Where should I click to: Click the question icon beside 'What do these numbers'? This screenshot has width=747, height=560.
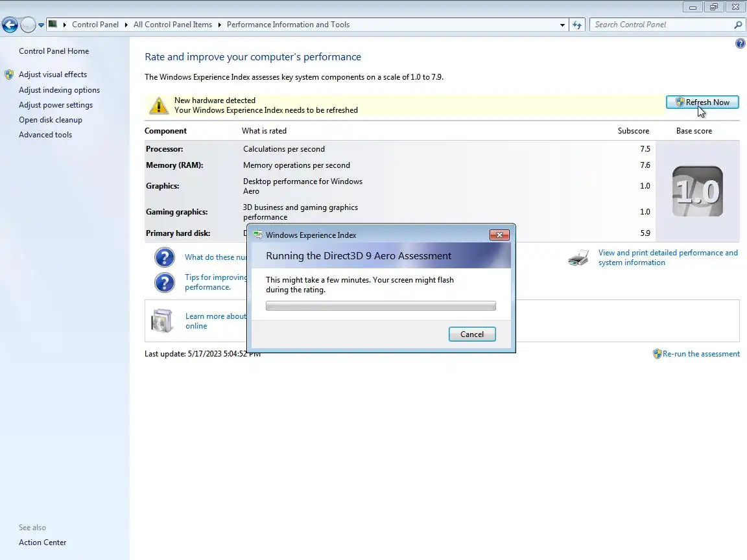[x=164, y=257]
